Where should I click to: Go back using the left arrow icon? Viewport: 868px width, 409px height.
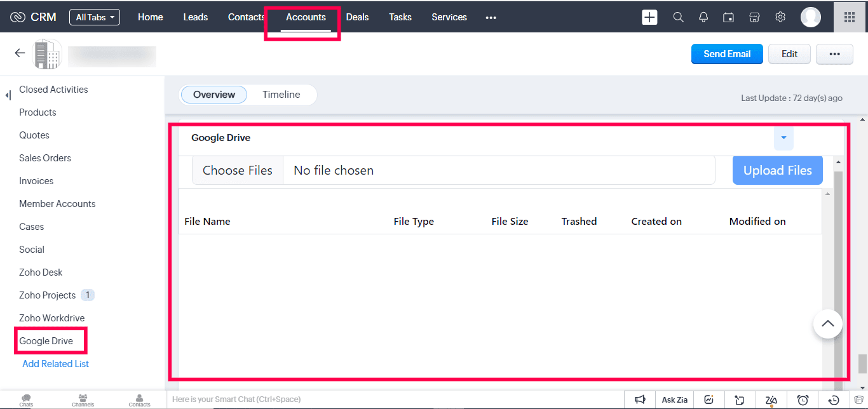coord(20,53)
